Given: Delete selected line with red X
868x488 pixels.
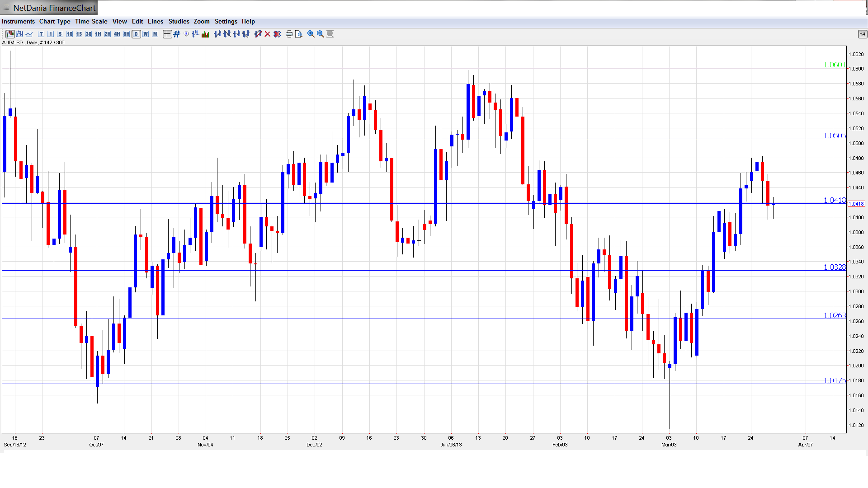Looking at the screenshot, I should [x=268, y=34].
